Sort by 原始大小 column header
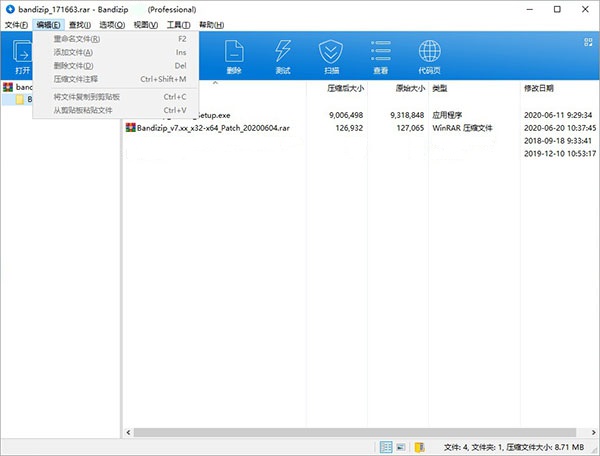The width and height of the screenshot is (600, 456). pos(410,88)
